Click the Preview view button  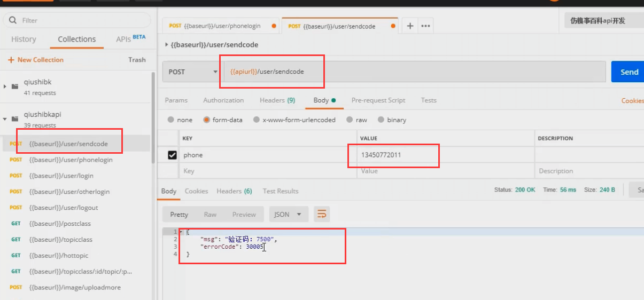pyautogui.click(x=244, y=214)
